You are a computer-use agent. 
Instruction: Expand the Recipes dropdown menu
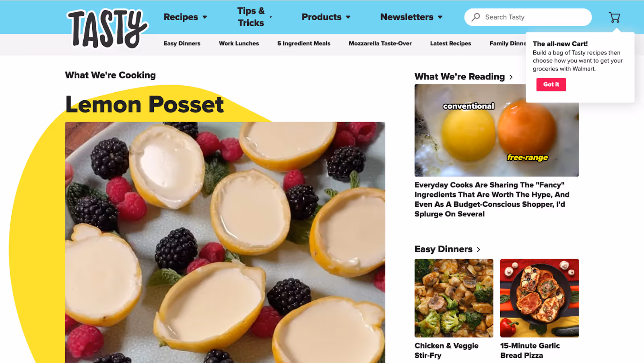(185, 17)
